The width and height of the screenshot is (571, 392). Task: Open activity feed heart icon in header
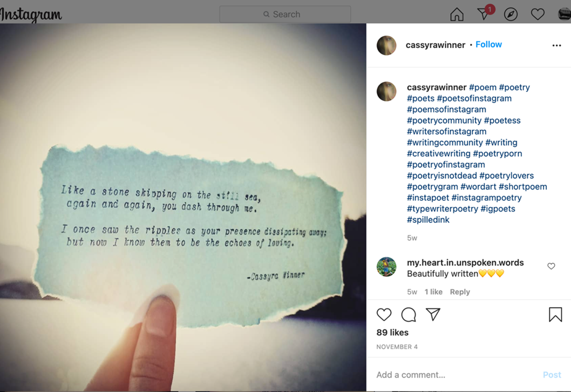538,15
